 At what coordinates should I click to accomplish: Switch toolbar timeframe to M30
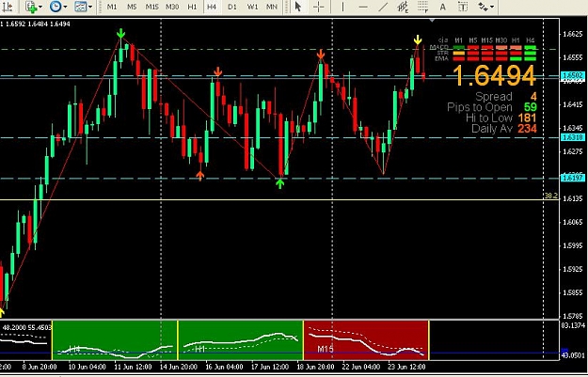172,7
